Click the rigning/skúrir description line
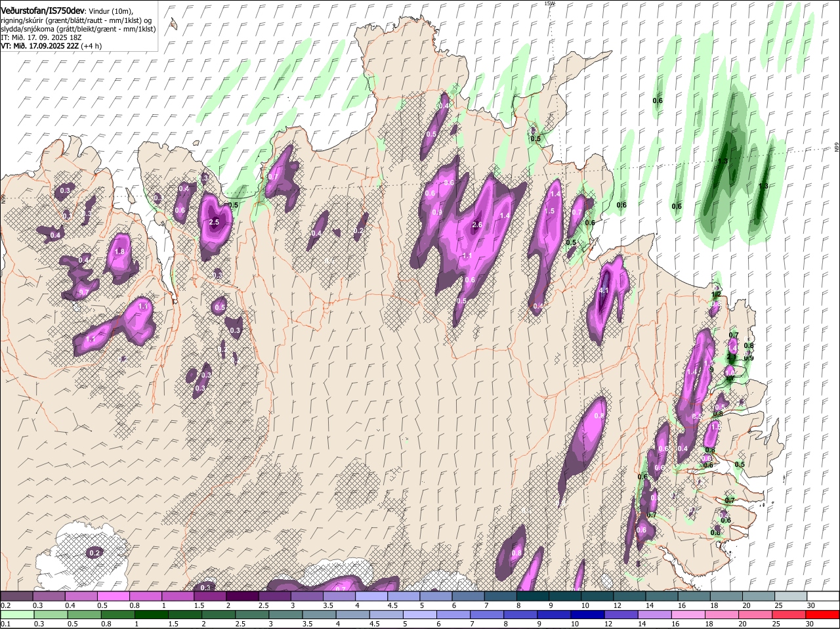This screenshot has height=629, width=840. (75, 20)
